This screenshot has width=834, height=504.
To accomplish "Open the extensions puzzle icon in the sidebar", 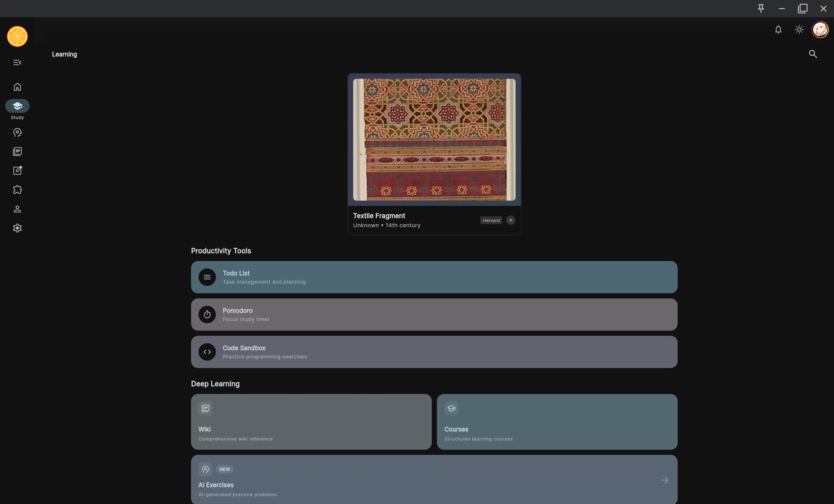I will coord(17,190).
